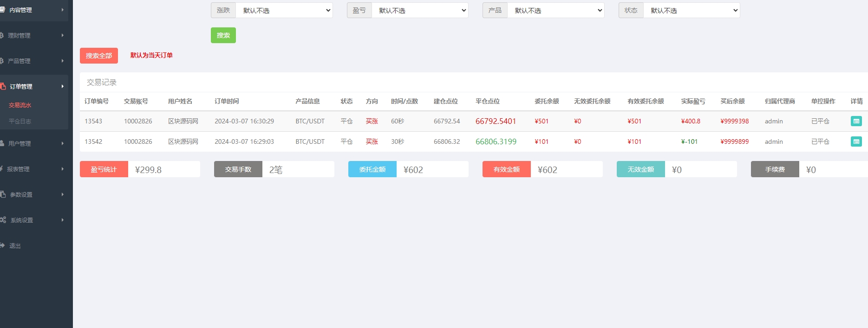This screenshot has width=868, height=328.
Task: Click order number 13543
Action: click(x=93, y=121)
